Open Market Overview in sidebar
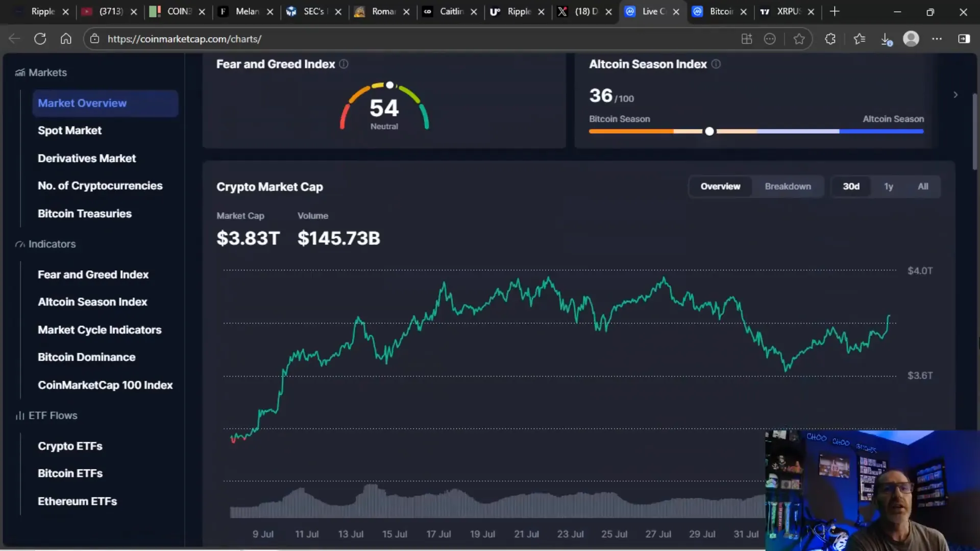This screenshot has height=551, width=980. [105, 103]
